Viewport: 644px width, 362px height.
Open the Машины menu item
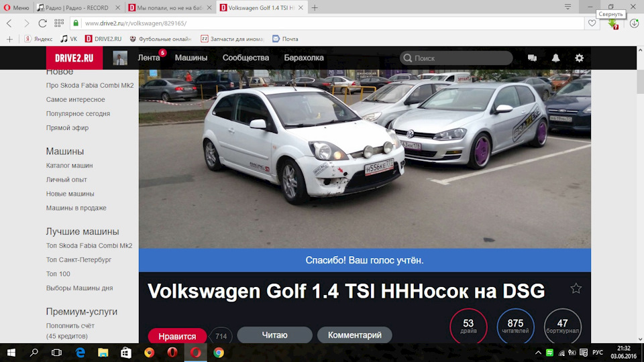pyautogui.click(x=191, y=58)
